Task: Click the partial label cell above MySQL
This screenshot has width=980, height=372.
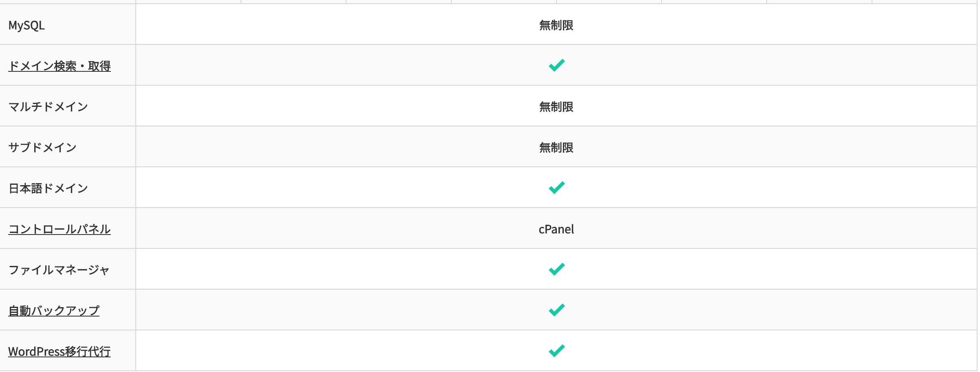Action: (x=68, y=2)
